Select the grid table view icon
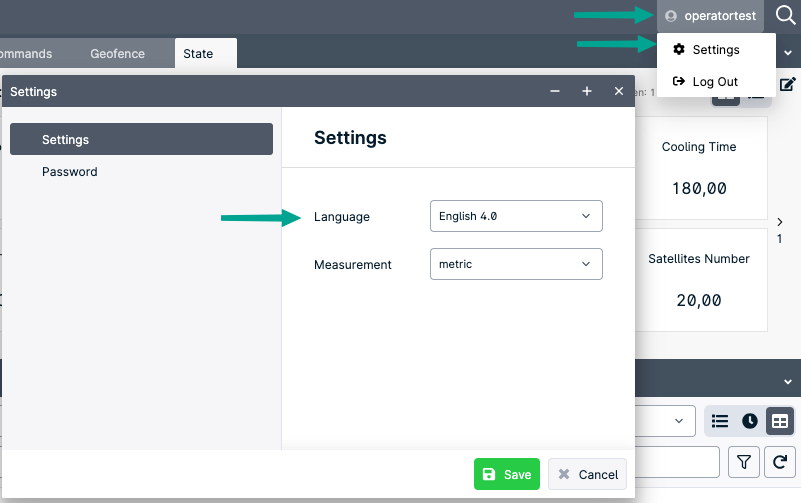The width and height of the screenshot is (801, 503). click(x=780, y=421)
